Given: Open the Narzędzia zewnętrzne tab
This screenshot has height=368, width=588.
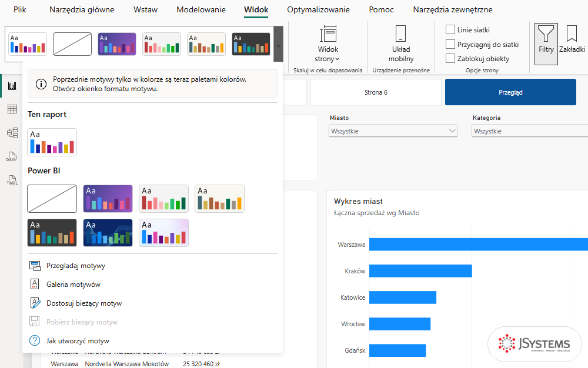Looking at the screenshot, I should click(453, 10).
